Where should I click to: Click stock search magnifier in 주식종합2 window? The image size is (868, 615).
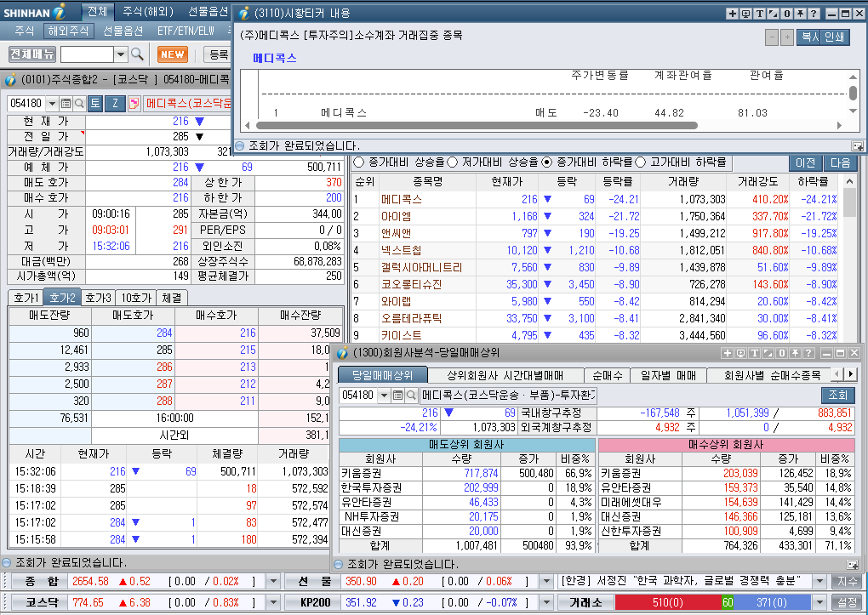point(79,104)
